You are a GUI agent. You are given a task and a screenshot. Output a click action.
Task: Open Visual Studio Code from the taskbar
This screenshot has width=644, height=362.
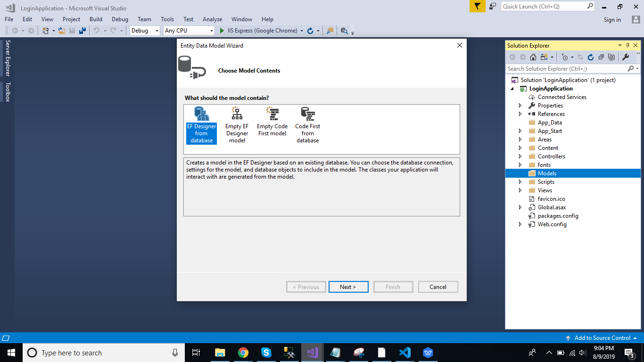405,353
